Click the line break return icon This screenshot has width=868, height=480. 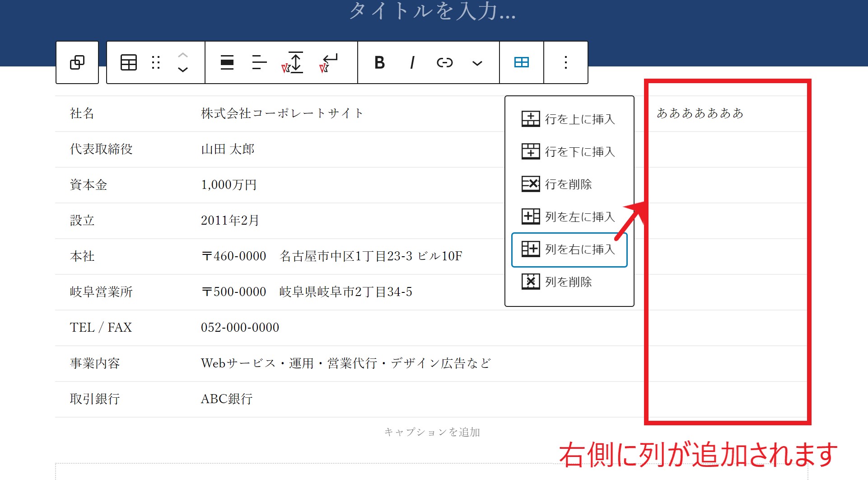click(329, 62)
